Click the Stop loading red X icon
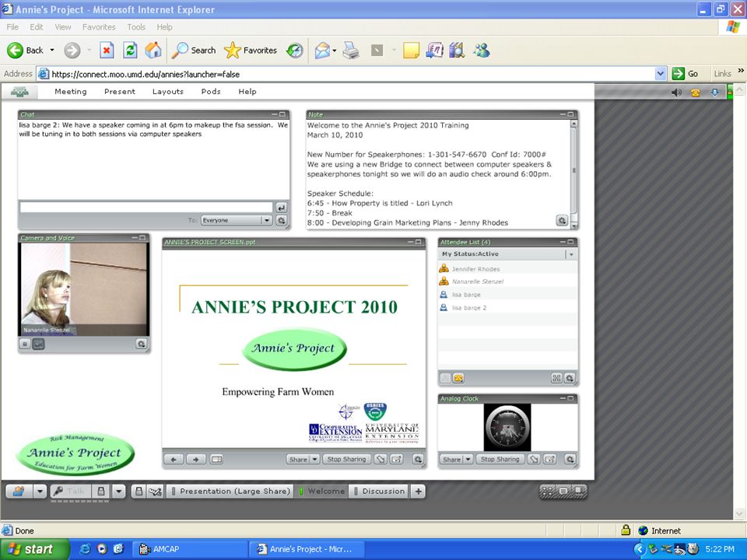This screenshot has height=560, width=747. point(107,50)
